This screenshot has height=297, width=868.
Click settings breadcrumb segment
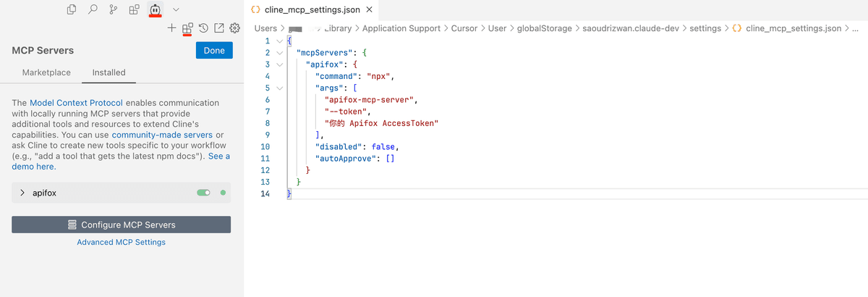pos(705,28)
